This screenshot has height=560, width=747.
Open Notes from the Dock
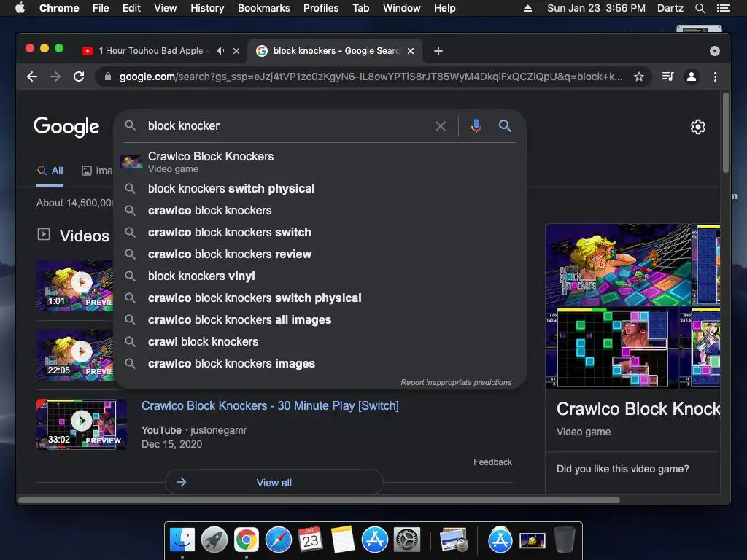tap(343, 540)
